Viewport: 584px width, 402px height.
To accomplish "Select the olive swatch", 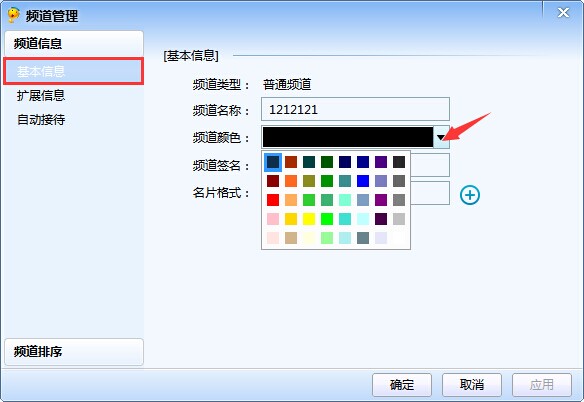I will coord(309,181).
